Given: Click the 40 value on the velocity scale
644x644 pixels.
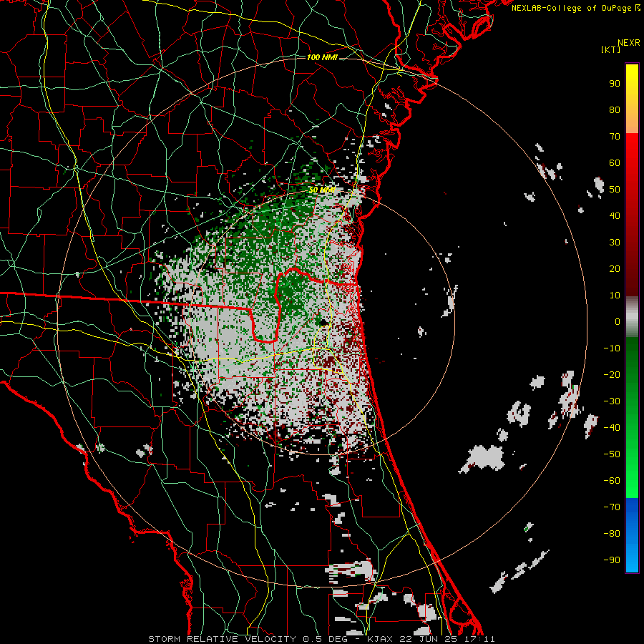Looking at the screenshot, I should (615, 216).
